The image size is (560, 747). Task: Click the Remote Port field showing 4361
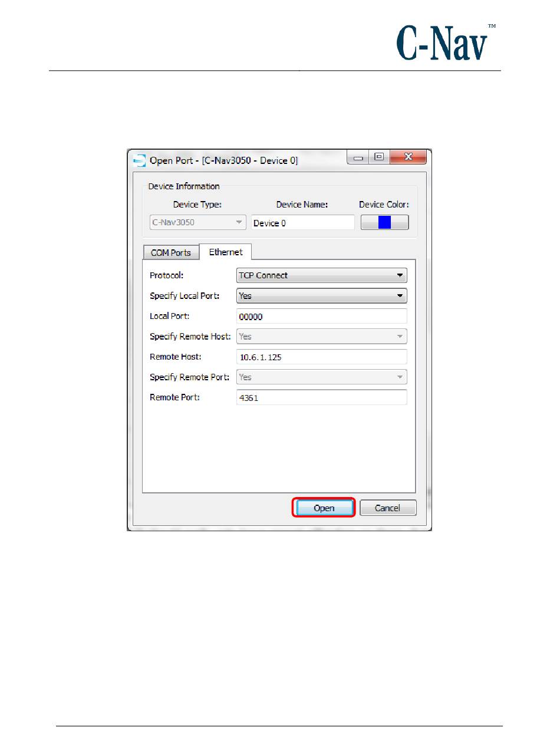(321, 398)
